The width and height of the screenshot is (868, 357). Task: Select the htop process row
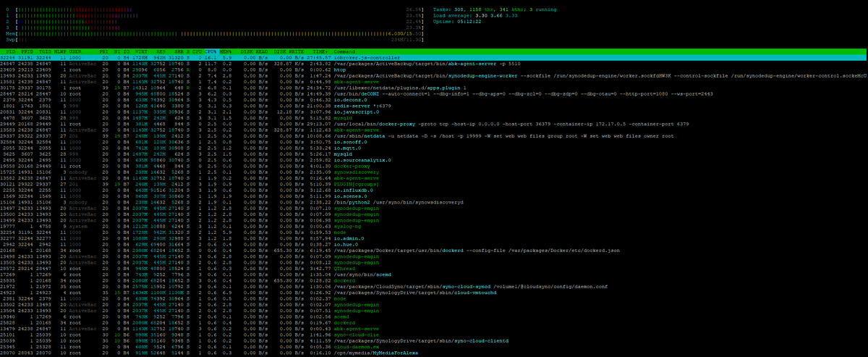tap(341, 69)
